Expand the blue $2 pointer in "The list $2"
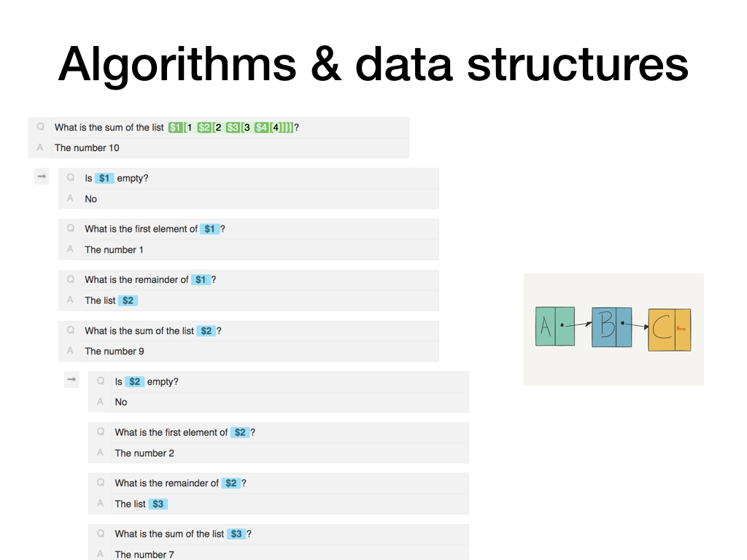 (x=128, y=300)
